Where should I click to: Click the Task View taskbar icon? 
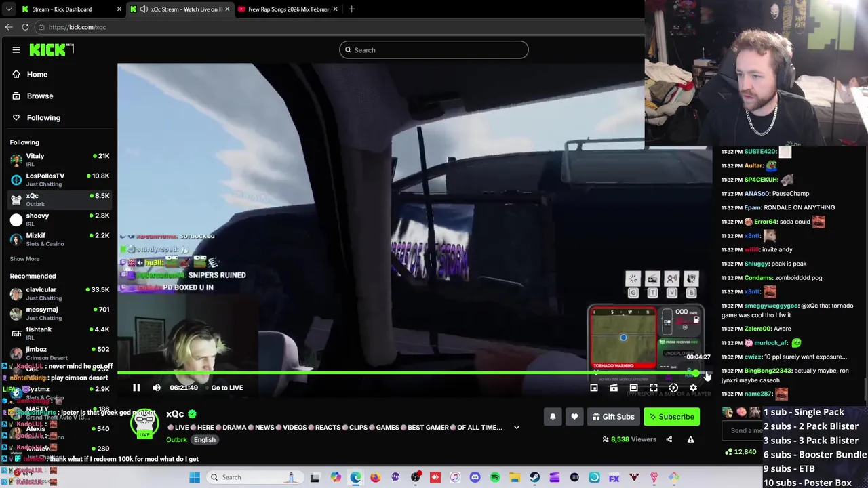[x=315, y=477]
